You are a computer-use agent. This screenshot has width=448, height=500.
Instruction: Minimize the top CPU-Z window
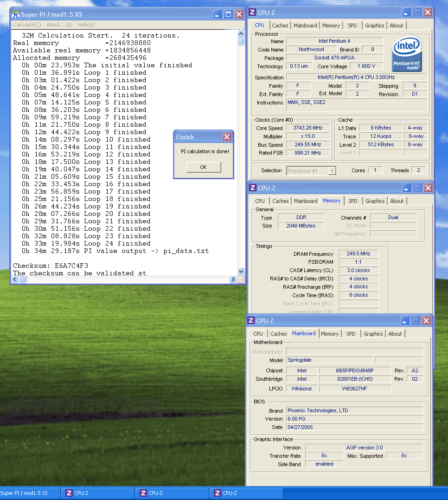point(406,13)
